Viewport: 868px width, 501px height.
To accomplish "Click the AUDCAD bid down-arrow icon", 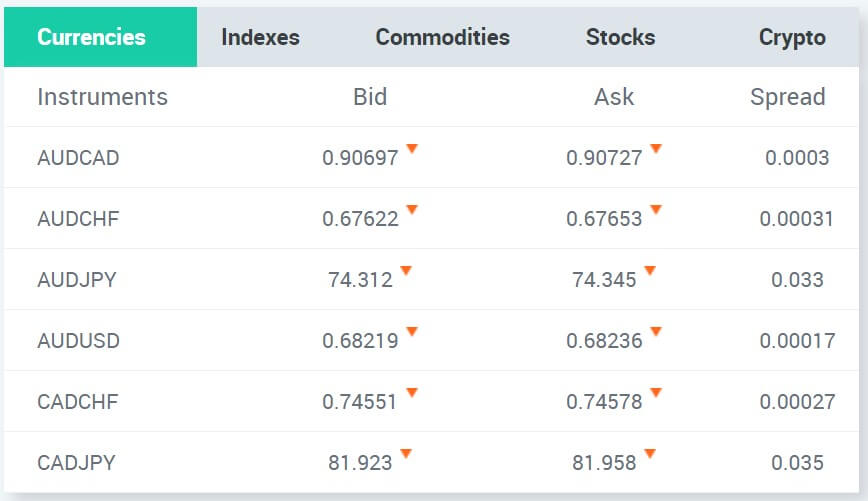I will [x=412, y=148].
